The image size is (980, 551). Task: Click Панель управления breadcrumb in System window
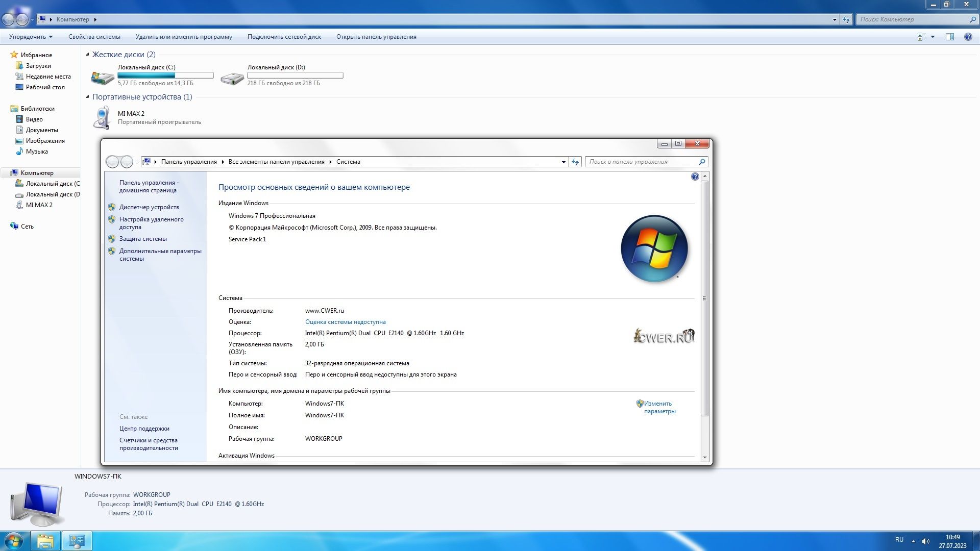pyautogui.click(x=189, y=162)
